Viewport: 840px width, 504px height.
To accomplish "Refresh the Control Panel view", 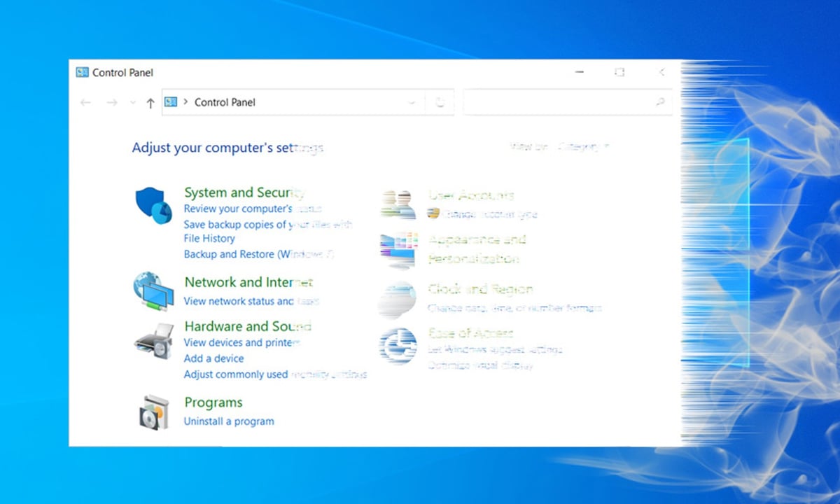I will [x=440, y=102].
